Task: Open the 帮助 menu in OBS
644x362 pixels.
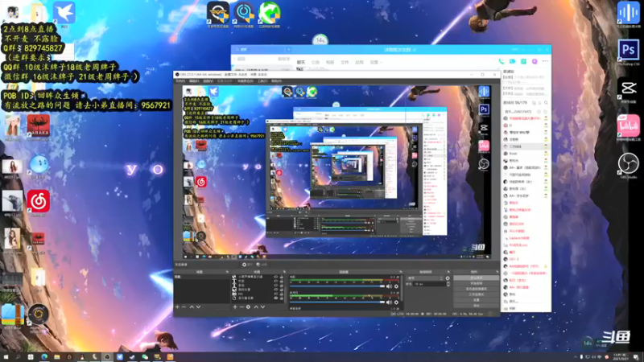Action: [276, 81]
